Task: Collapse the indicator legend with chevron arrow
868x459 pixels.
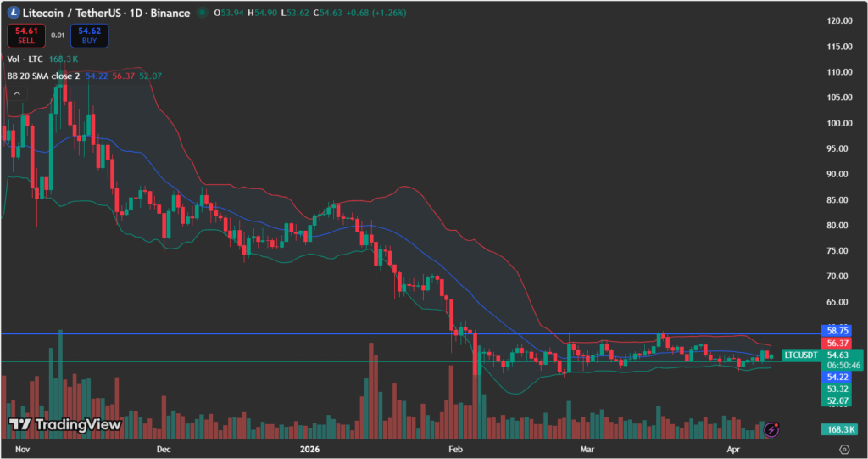Action: [17, 93]
